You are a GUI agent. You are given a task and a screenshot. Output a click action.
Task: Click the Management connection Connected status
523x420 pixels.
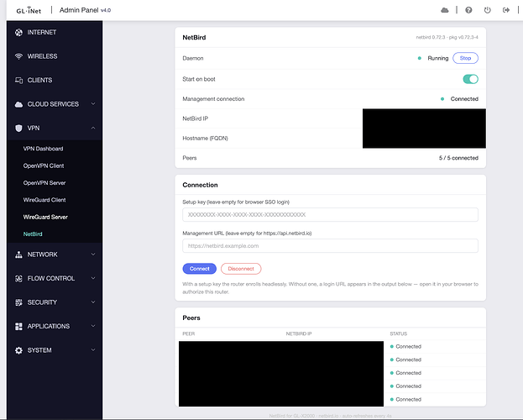[464, 99]
